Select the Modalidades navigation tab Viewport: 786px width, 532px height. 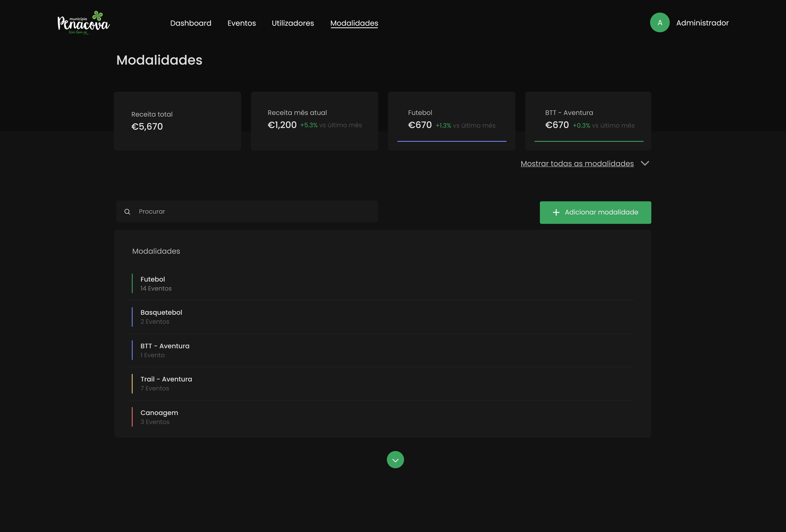[354, 23]
